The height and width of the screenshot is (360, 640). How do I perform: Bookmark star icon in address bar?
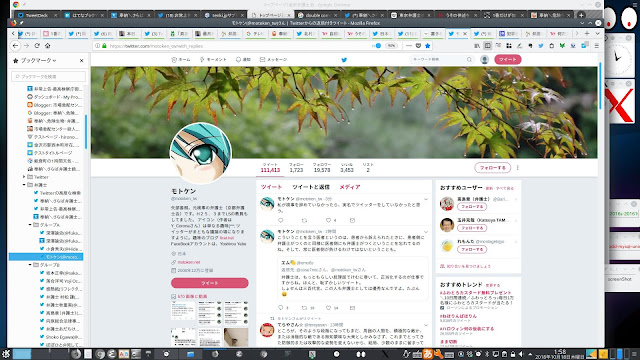(427, 46)
